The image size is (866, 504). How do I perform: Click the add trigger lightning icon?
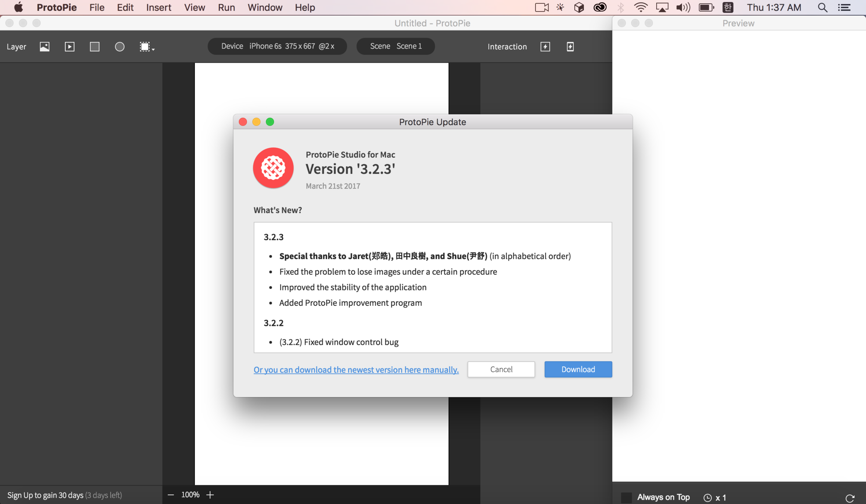coord(545,47)
